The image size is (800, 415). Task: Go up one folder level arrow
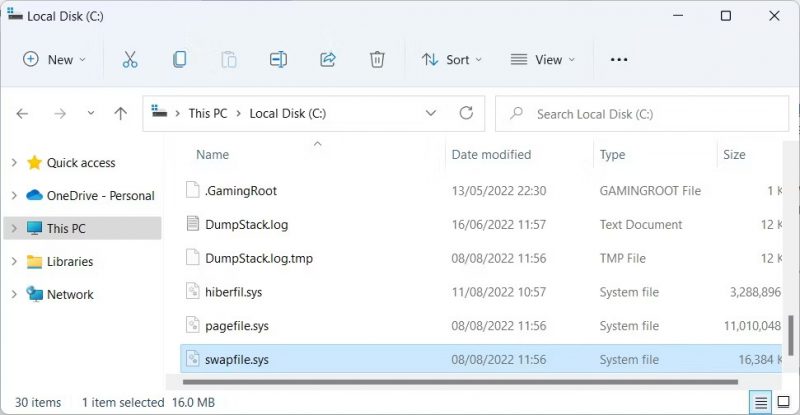pos(121,114)
